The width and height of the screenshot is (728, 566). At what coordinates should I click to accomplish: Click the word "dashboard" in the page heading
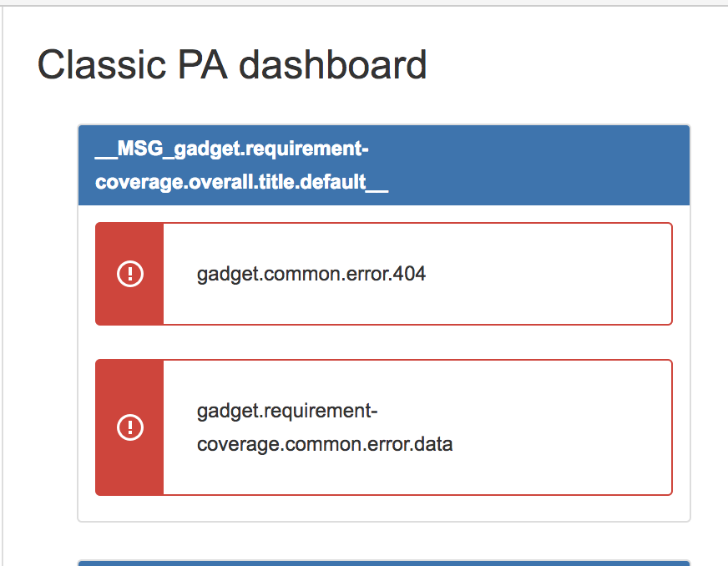tap(333, 65)
